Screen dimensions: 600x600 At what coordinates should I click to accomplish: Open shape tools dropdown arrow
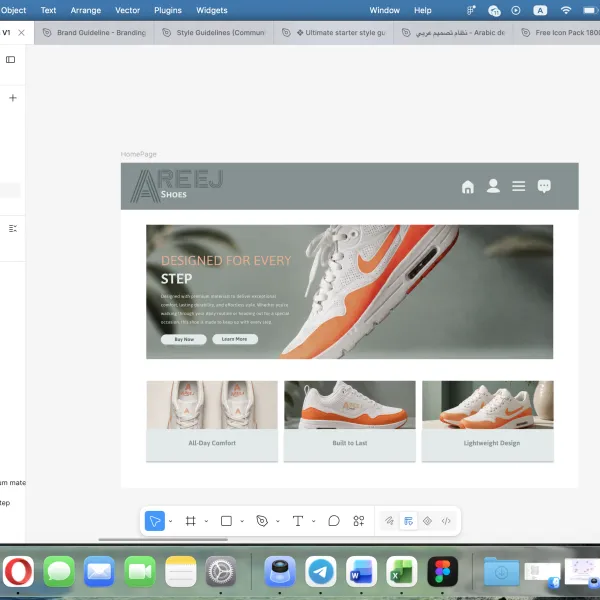pos(242,521)
